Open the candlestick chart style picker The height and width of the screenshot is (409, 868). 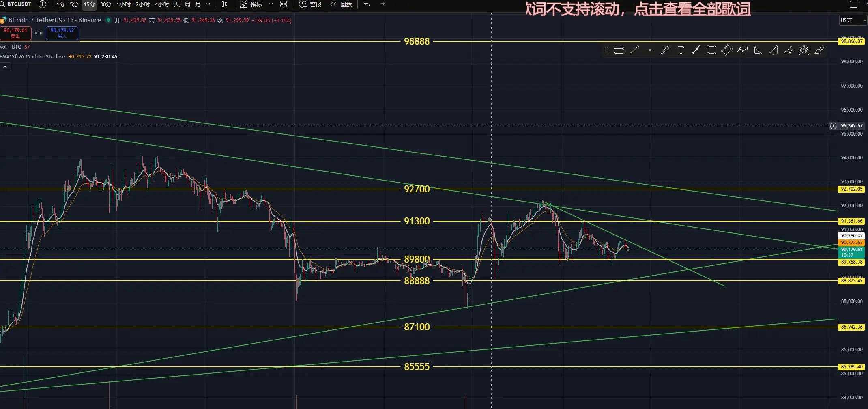[224, 4]
